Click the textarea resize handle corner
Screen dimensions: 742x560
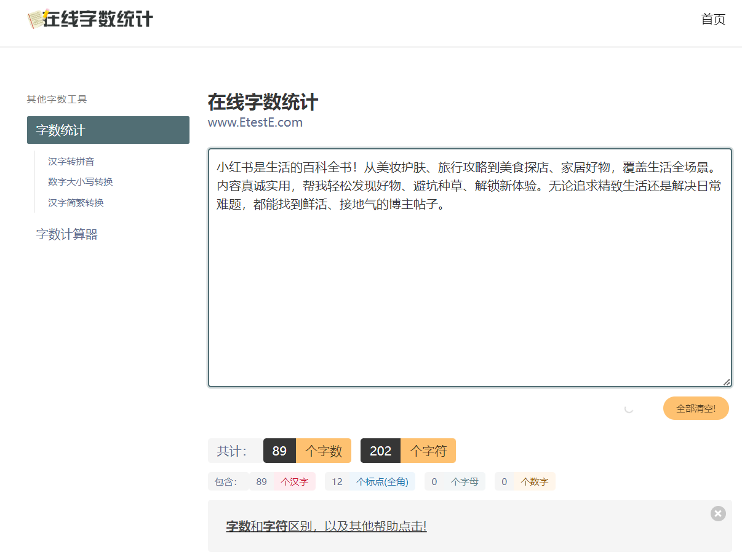tap(727, 382)
